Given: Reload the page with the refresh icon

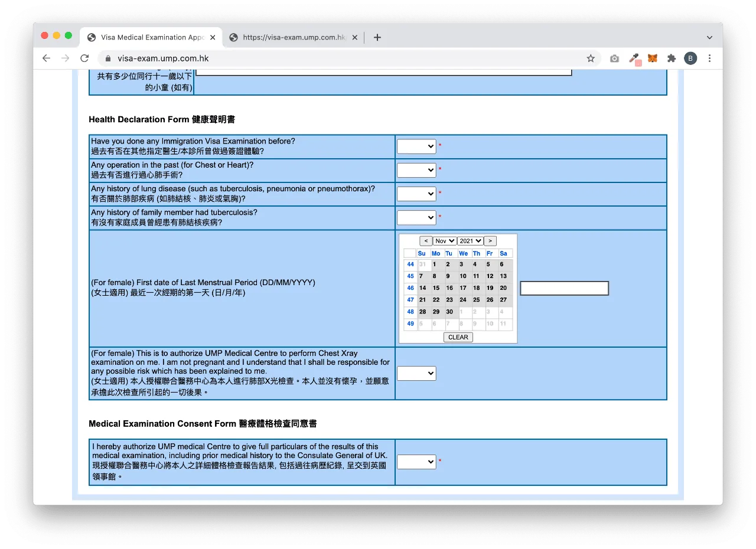Looking at the screenshot, I should point(84,58).
